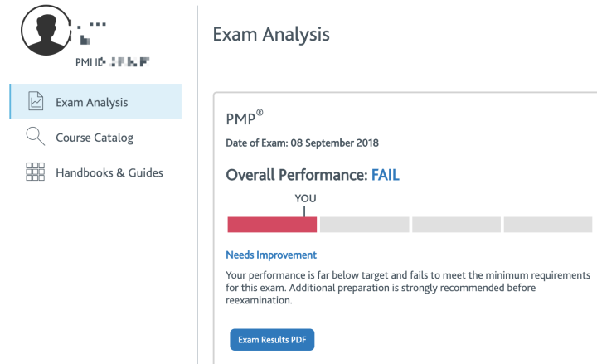
Task: Click the Exam Analysis chart document icon
Action: coord(36,101)
